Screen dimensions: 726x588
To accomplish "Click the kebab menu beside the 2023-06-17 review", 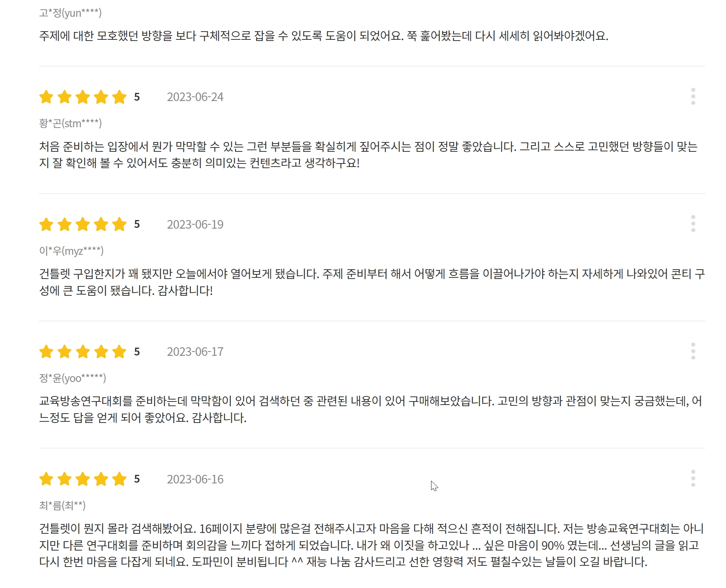I will [693, 351].
